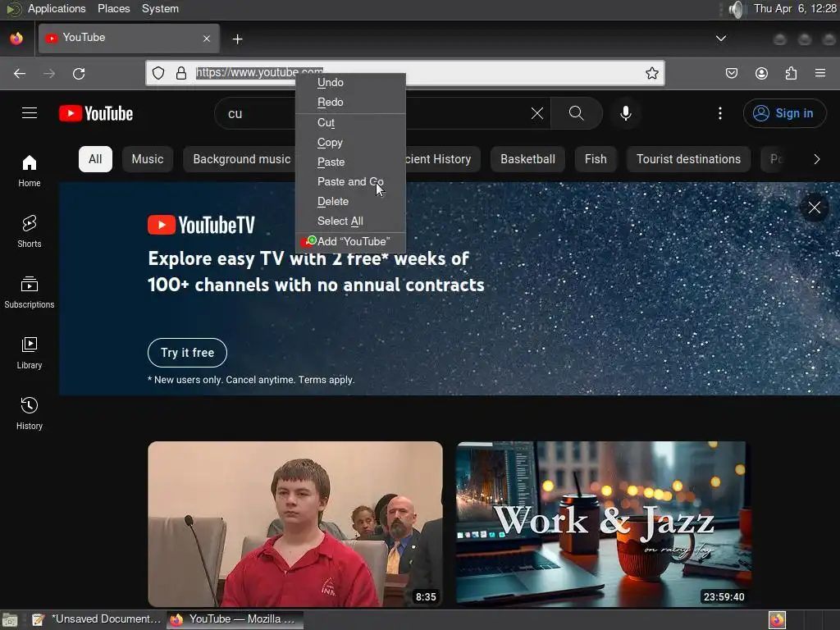Viewport: 840px width, 630px height.
Task: Click the clock showing Thu Apr 6, 12:28
Action: click(795, 8)
